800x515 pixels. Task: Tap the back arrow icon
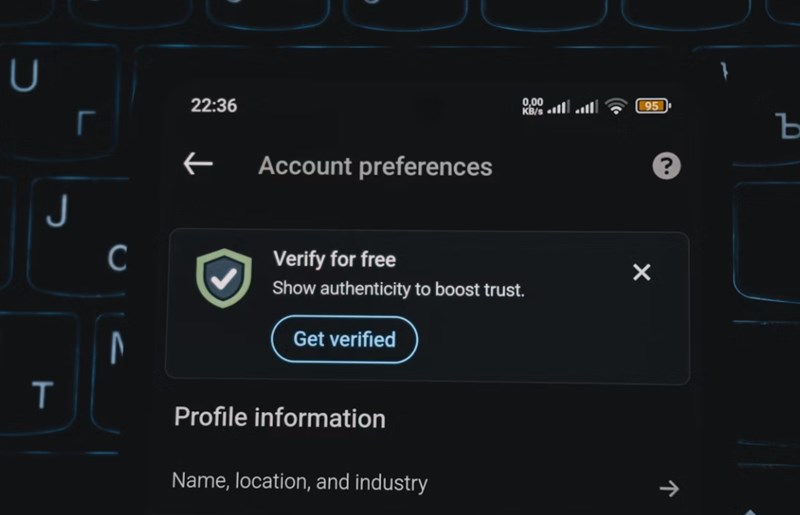[x=198, y=164]
